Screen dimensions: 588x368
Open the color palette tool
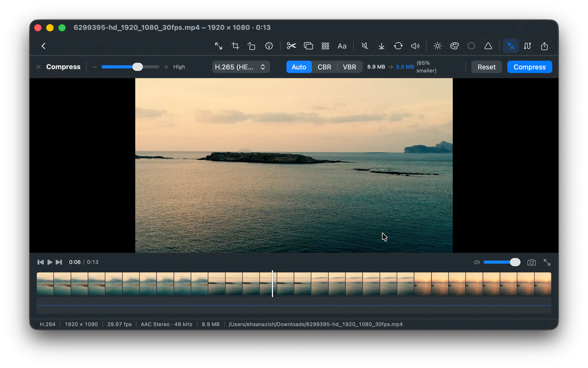click(454, 46)
